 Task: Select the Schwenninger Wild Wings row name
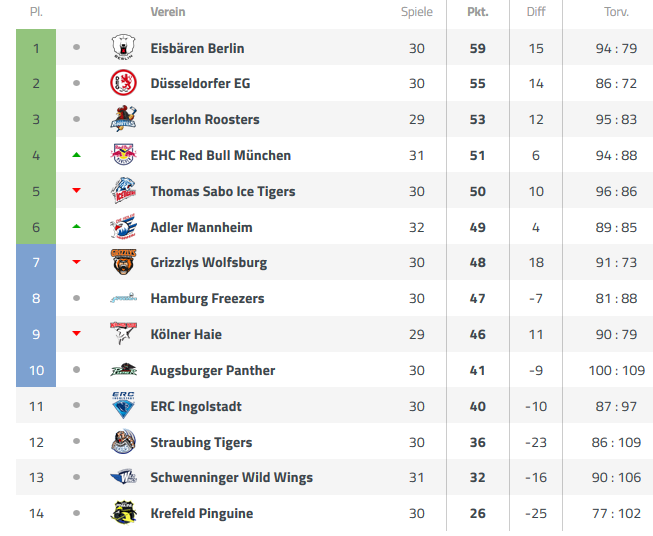click(232, 477)
